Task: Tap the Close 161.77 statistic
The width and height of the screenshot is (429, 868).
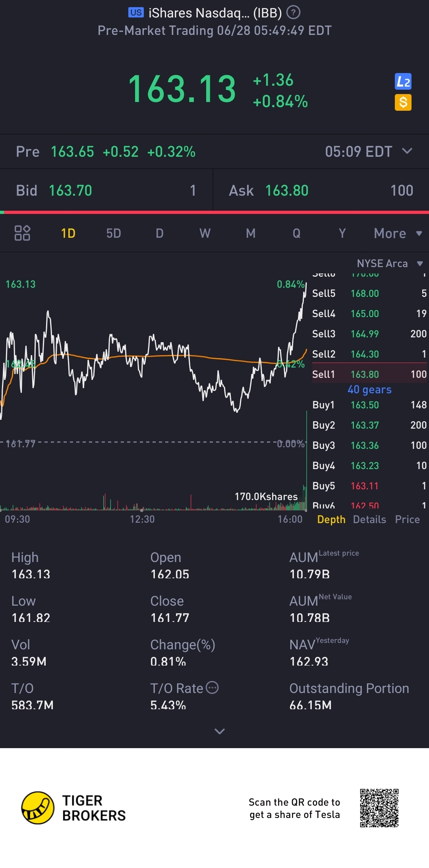Action: (170, 609)
